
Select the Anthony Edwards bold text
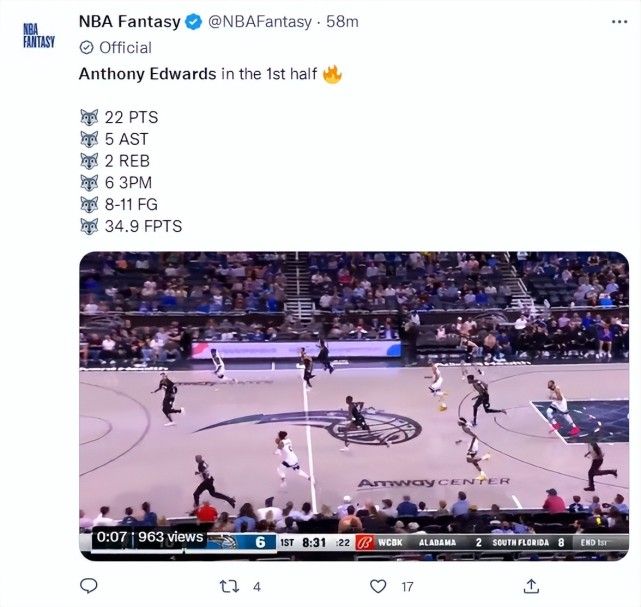148,74
